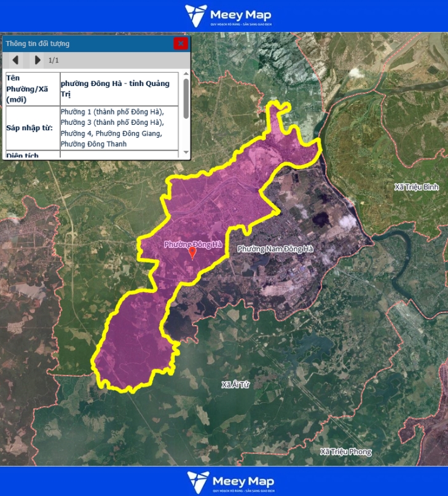Viewport: 448px width, 496px height.
Task: Click the Xã Triệu Bình label on map
Action: point(417,187)
